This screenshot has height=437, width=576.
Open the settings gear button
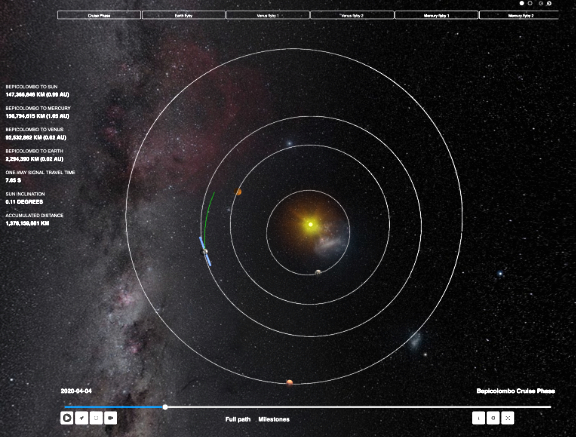tap(493, 418)
